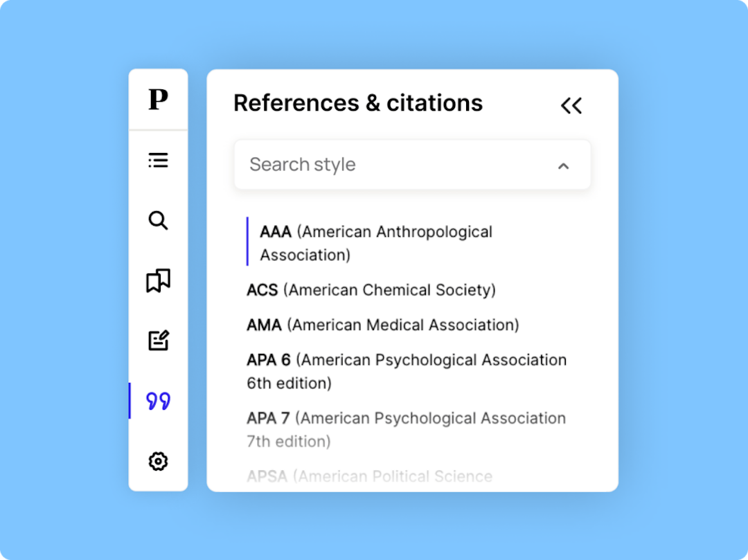Select the AAA citation style

click(374, 242)
